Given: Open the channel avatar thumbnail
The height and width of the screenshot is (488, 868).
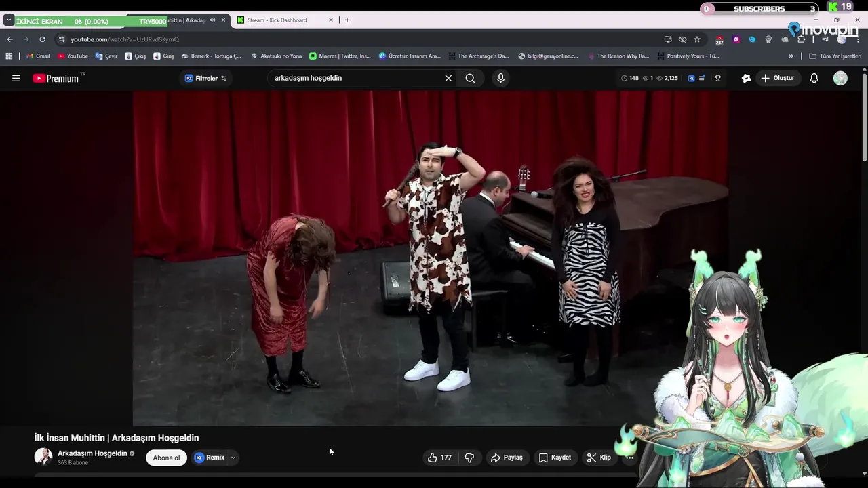Looking at the screenshot, I should pyautogui.click(x=43, y=457).
